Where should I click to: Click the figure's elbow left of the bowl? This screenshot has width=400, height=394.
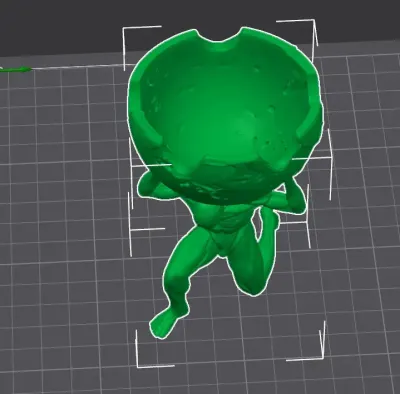[x=144, y=186]
